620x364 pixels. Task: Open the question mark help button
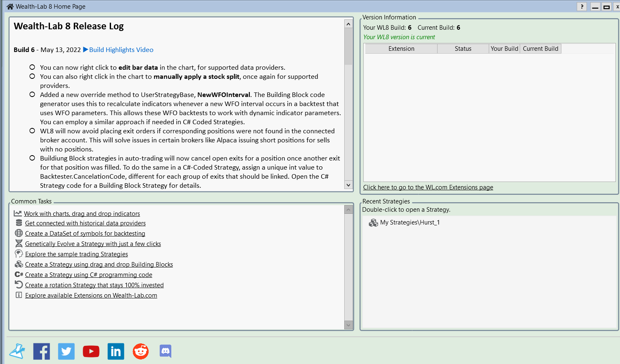582,7
